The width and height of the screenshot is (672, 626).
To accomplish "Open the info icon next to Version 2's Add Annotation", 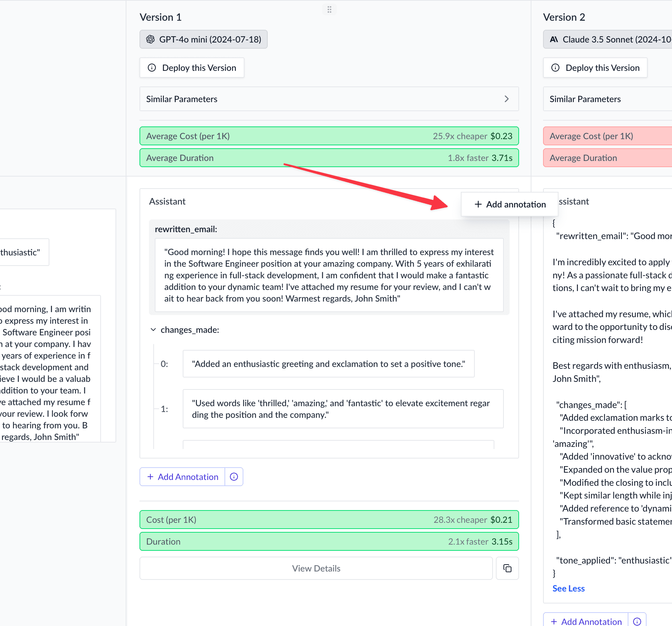I will coord(637,621).
